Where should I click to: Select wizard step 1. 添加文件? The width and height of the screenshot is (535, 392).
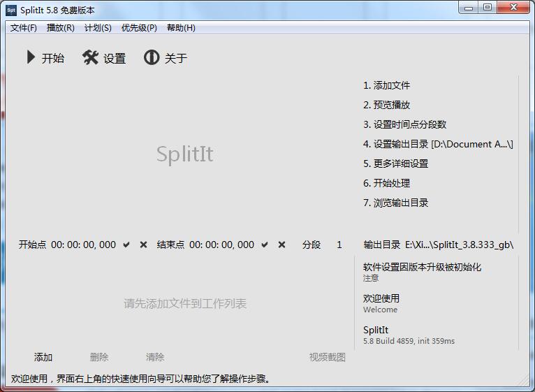click(386, 85)
